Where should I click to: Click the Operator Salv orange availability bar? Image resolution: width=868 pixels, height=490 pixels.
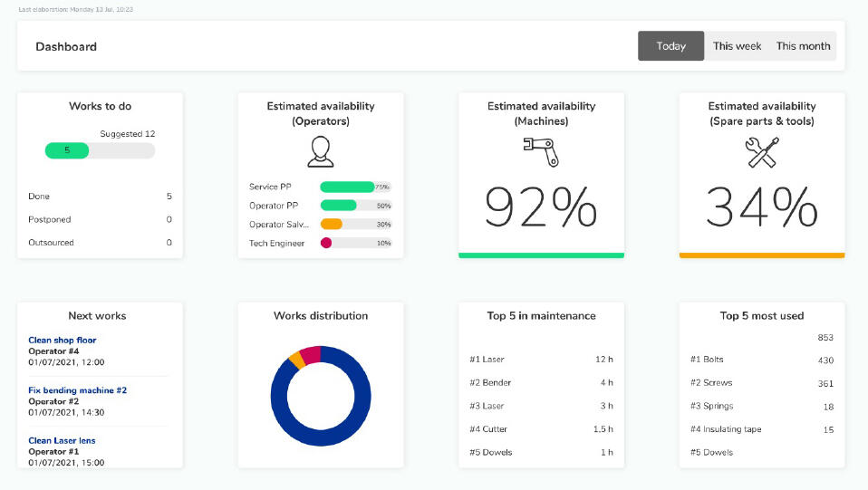click(354, 225)
